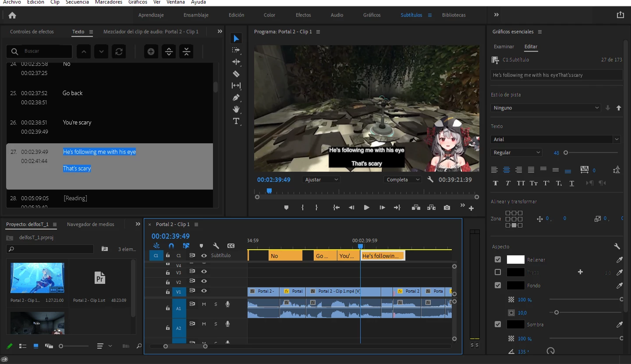Viewport: 631px width, 364px height.
Task: Enable the Trazo stroke checkbox
Action: pos(498,272)
